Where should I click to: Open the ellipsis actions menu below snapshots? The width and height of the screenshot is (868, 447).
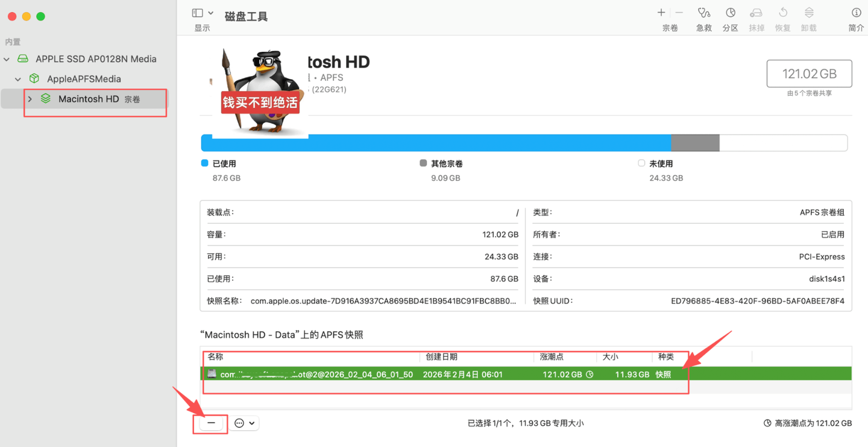(x=245, y=423)
